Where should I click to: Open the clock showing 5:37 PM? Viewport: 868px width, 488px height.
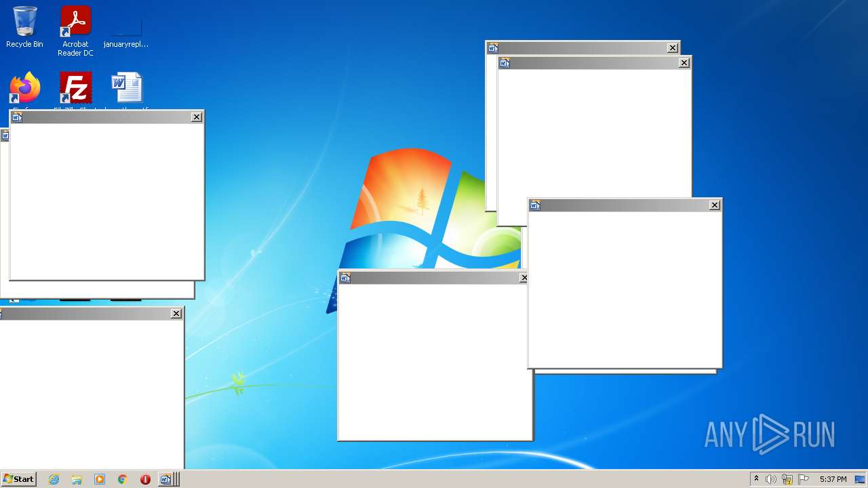click(833, 479)
